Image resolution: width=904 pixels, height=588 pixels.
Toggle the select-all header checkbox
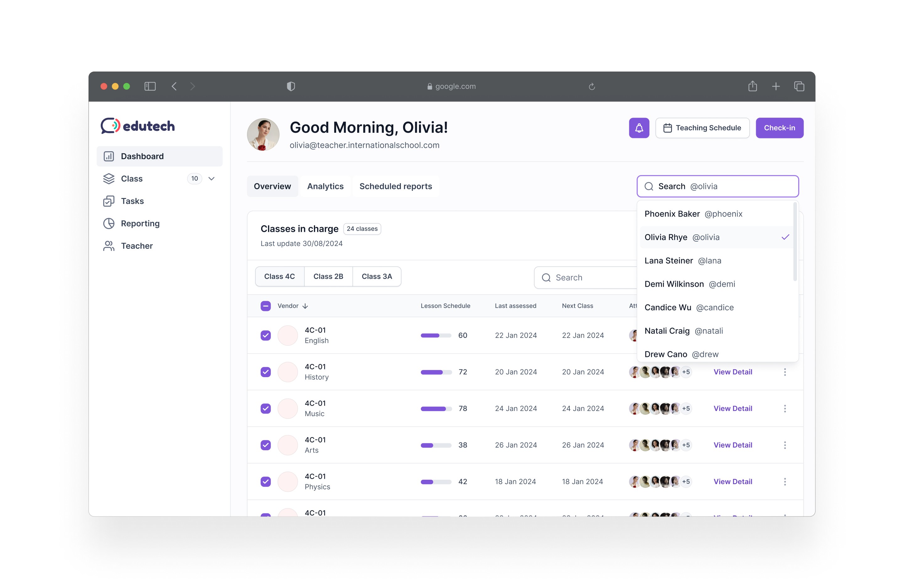coord(266,306)
